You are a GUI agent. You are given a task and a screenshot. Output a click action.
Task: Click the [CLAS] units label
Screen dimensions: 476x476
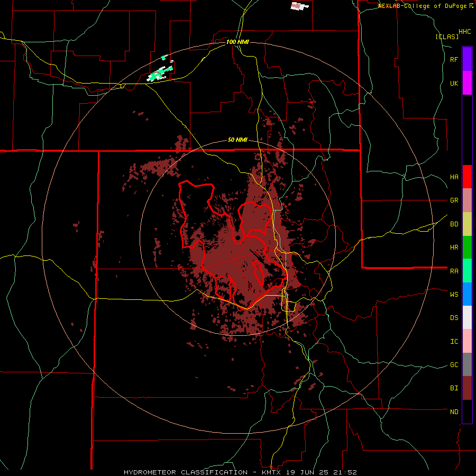447,36
